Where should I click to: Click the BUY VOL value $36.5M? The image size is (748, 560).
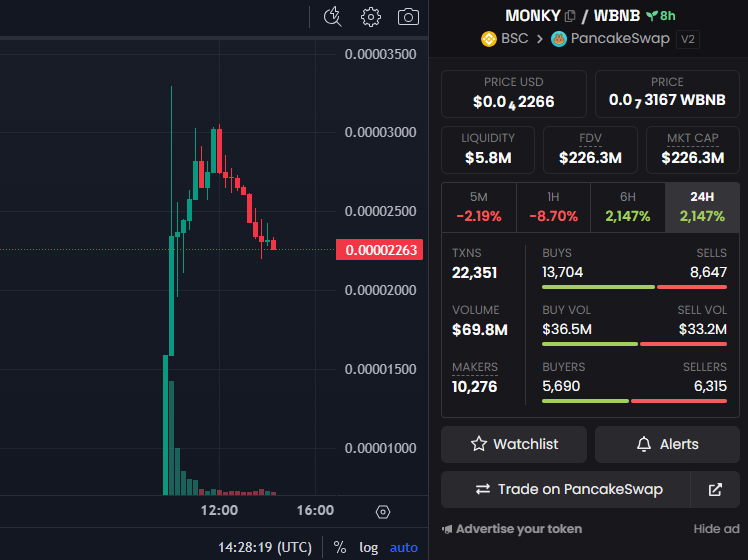tap(567, 329)
